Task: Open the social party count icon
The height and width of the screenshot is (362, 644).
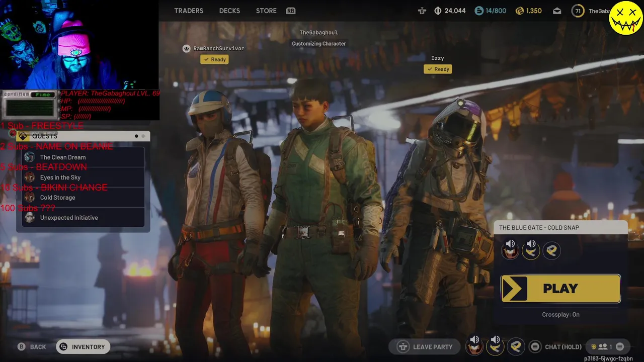Action: (602, 347)
